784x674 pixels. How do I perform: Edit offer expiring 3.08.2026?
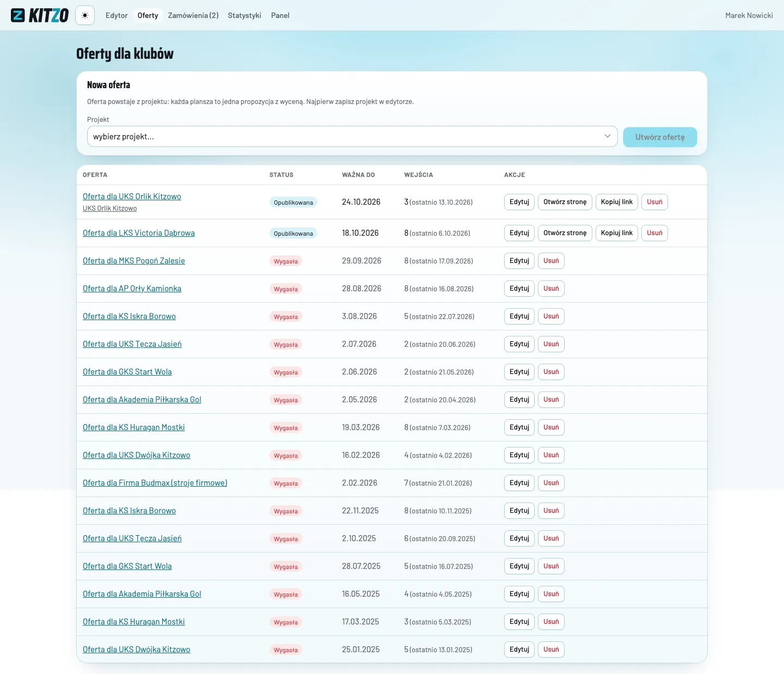click(x=519, y=316)
